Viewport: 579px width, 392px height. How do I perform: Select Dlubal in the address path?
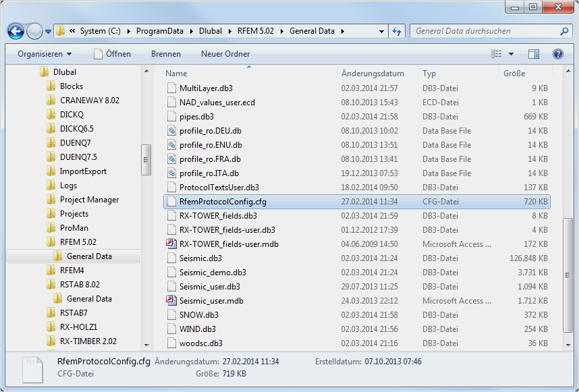click(211, 31)
